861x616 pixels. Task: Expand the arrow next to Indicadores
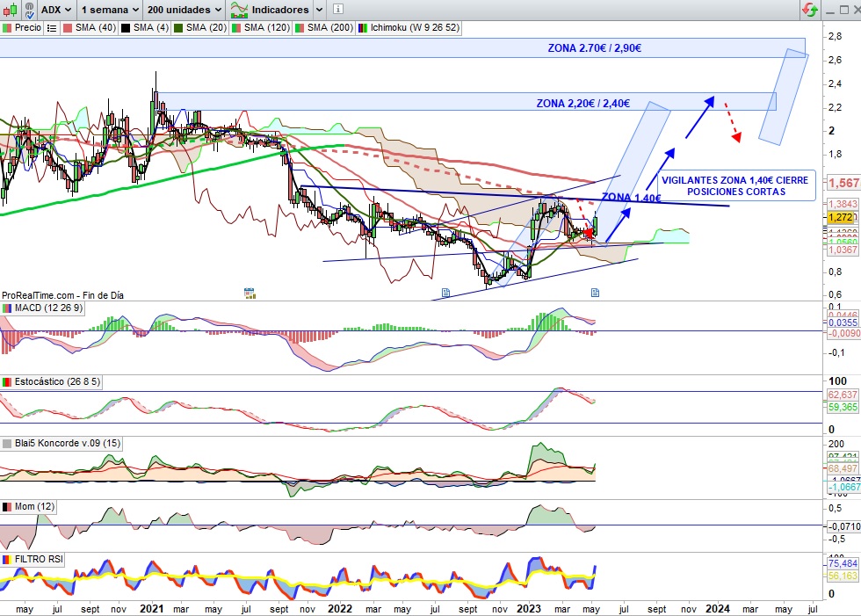pyautogui.click(x=318, y=10)
